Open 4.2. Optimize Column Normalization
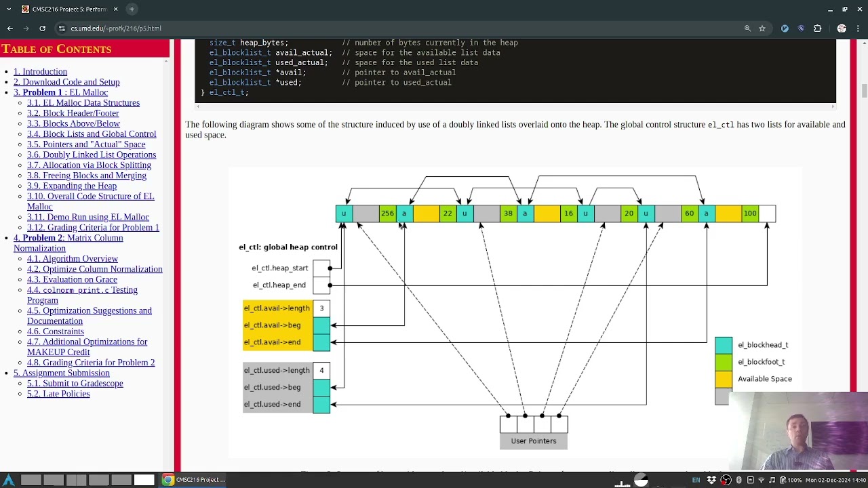Viewport: 868px width, 488px height. (95, 269)
